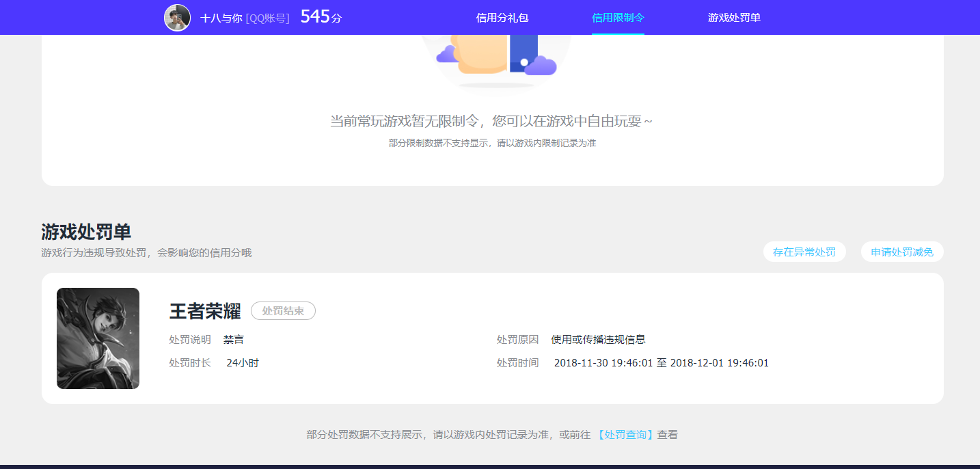
Task: Select the 信用限制令 tab
Action: [617, 17]
